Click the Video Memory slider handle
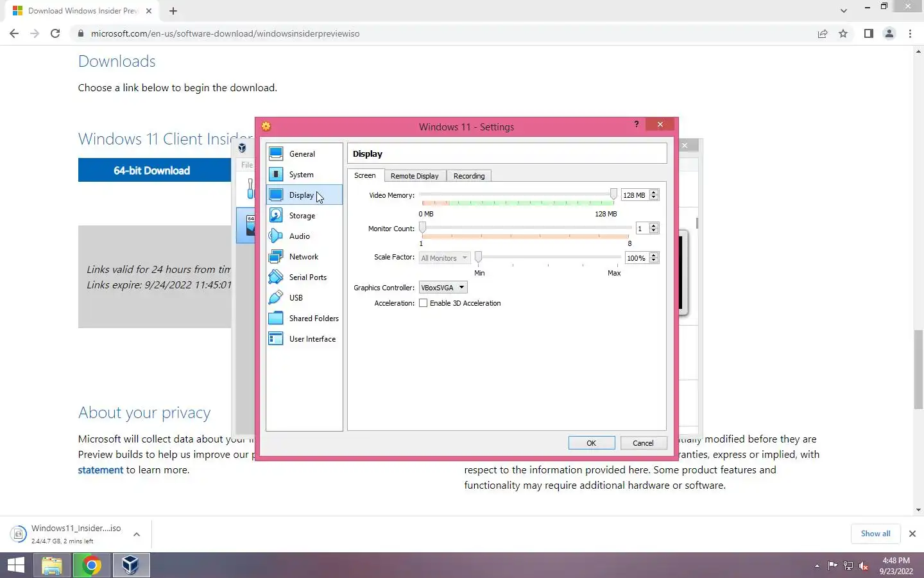This screenshot has height=578, width=924. 613,194
